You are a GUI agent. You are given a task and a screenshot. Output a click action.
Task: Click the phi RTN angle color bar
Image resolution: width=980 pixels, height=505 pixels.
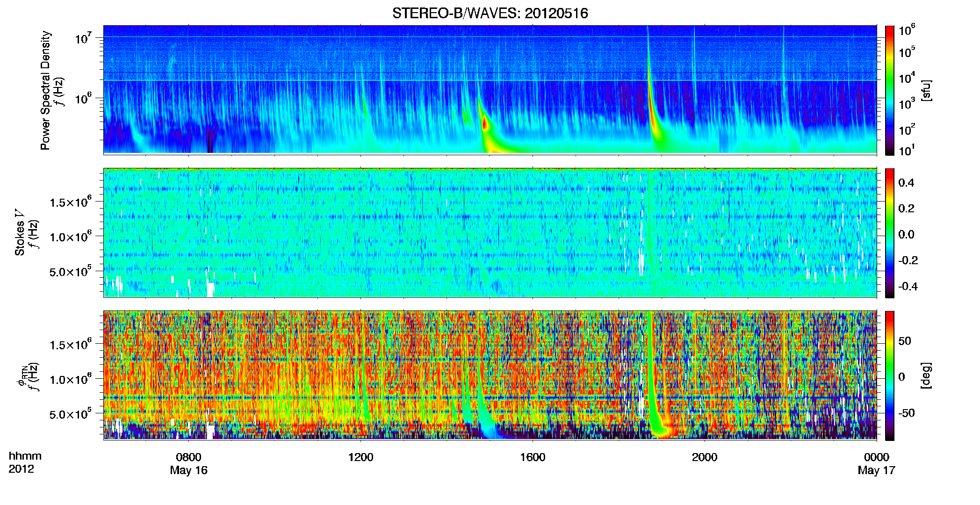(x=890, y=375)
